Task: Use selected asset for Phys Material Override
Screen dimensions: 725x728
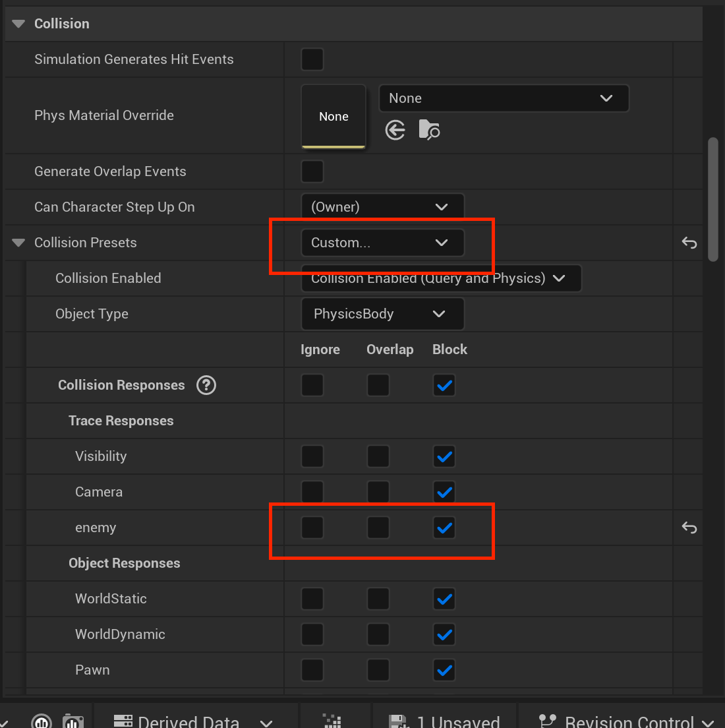Action: pyautogui.click(x=395, y=130)
